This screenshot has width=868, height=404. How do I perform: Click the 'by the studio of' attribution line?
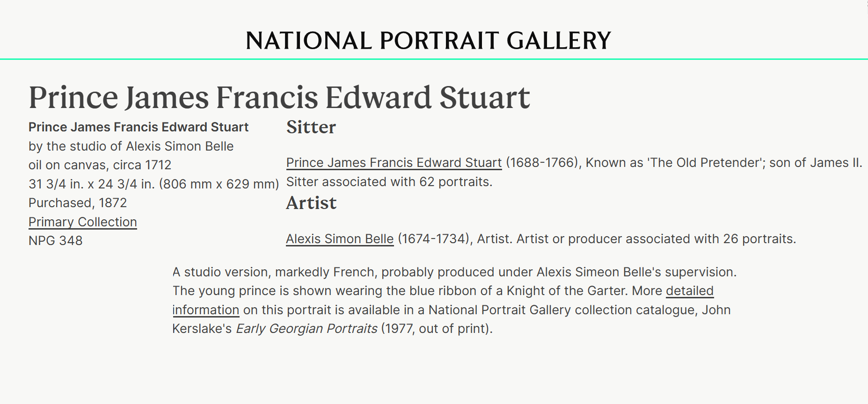pyautogui.click(x=131, y=146)
